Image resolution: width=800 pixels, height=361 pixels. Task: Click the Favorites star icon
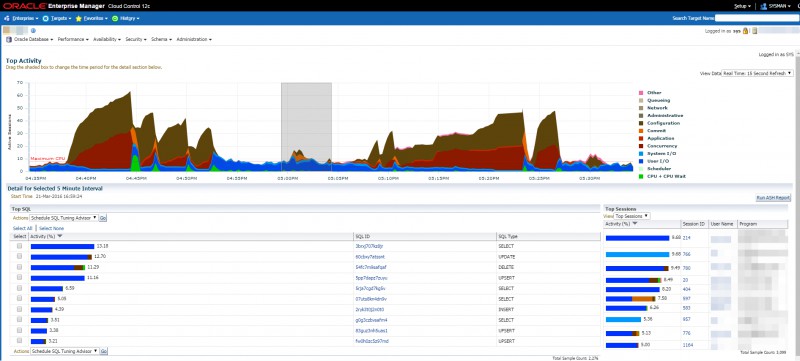[x=79, y=18]
